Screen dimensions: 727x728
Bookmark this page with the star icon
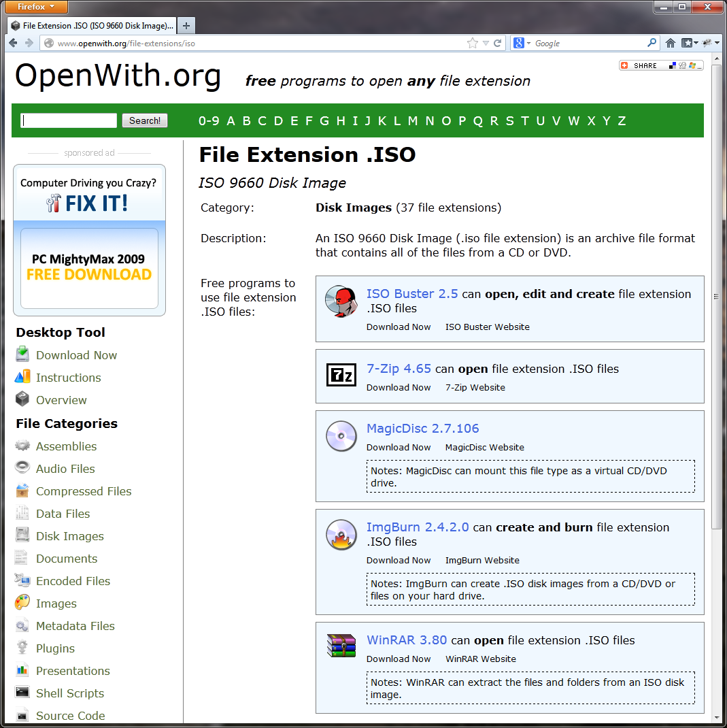(x=473, y=43)
